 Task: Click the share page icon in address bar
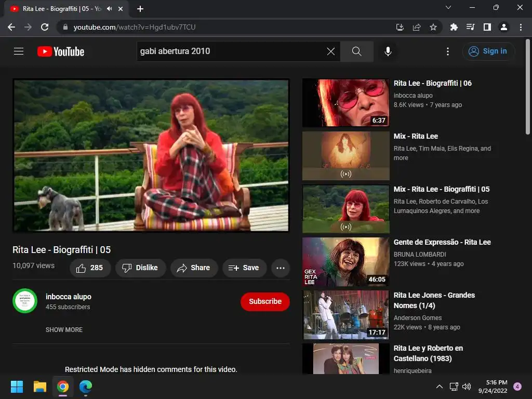tap(417, 27)
